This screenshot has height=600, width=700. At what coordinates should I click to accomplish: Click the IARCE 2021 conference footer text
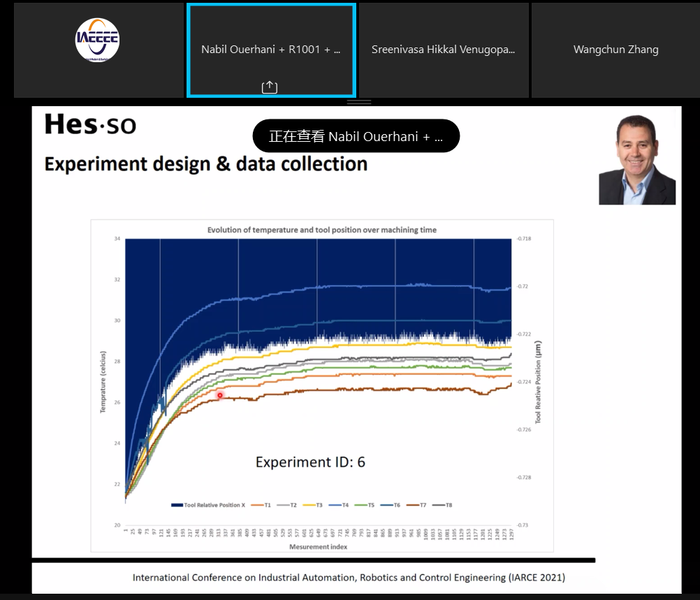pos(349,578)
